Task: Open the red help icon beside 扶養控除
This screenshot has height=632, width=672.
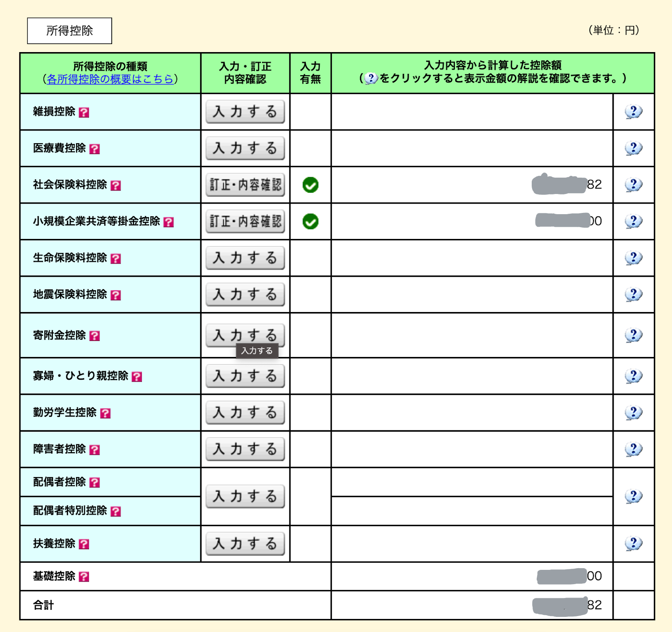Action: (x=84, y=544)
